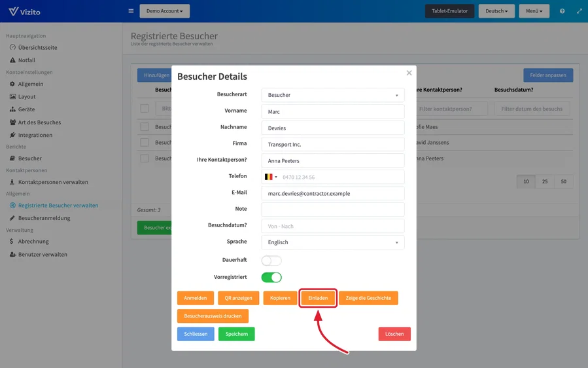Click the Felder anpassen button
Image resolution: width=588 pixels, height=368 pixels.
pos(548,75)
